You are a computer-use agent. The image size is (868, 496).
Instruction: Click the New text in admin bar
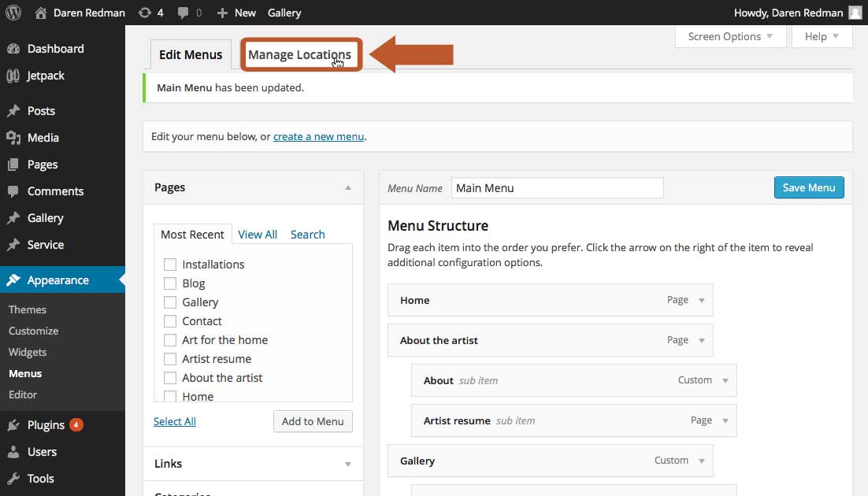(x=245, y=13)
